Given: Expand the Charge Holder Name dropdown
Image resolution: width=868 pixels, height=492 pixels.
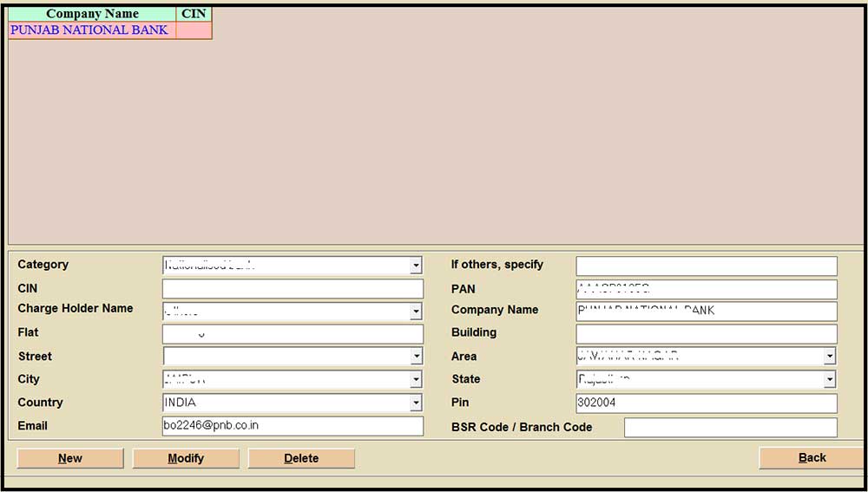Looking at the screenshot, I should (x=416, y=312).
